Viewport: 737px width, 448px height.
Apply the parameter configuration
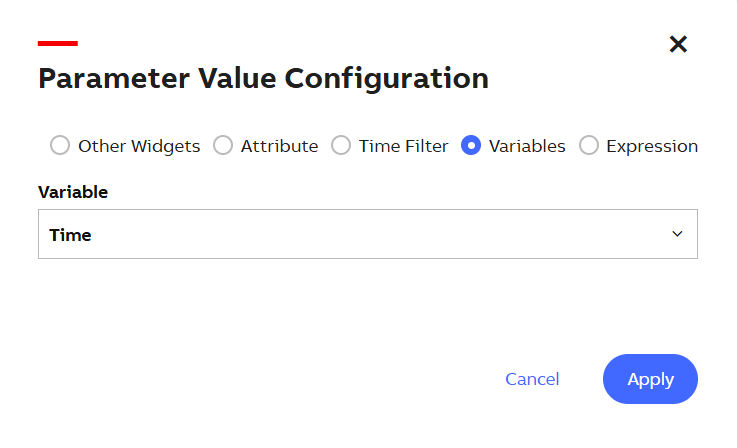coord(650,379)
